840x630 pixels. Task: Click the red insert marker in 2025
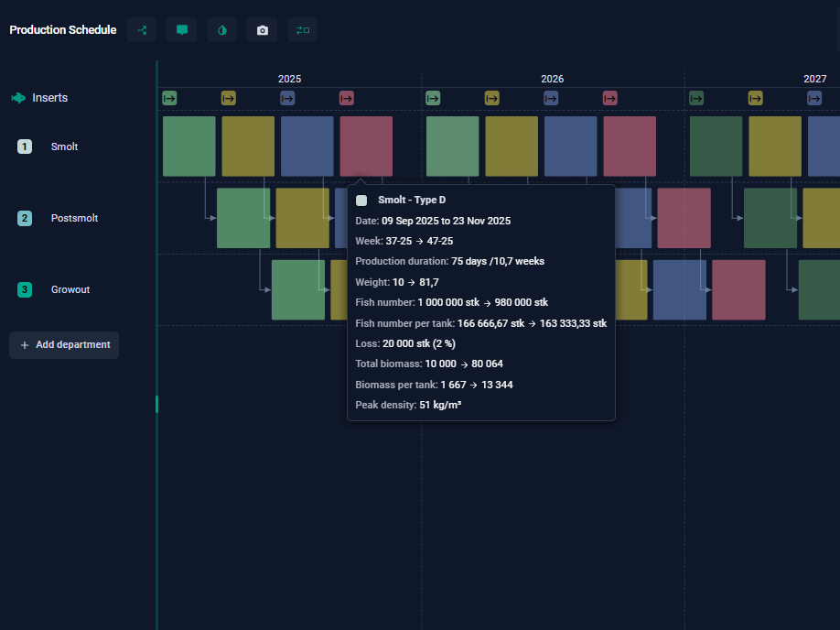click(347, 98)
